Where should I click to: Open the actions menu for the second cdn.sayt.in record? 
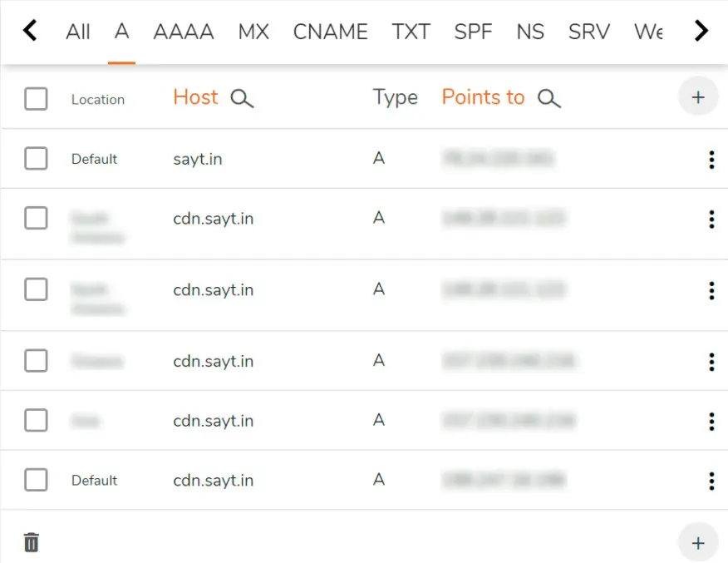[x=711, y=290]
